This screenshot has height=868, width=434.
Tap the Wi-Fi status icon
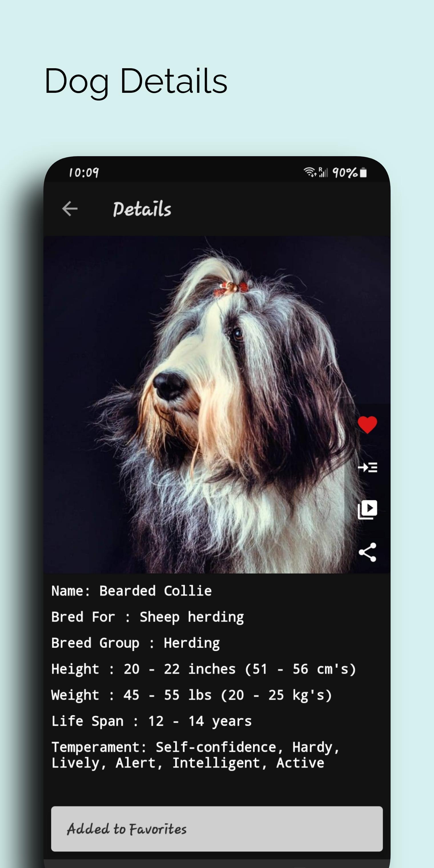[x=310, y=172]
